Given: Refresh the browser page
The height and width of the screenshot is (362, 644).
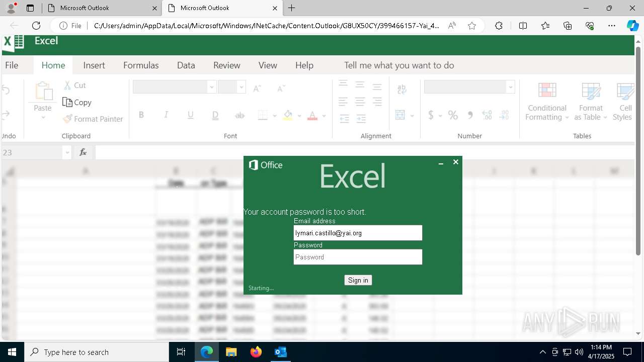Looking at the screenshot, I should tap(36, 26).
